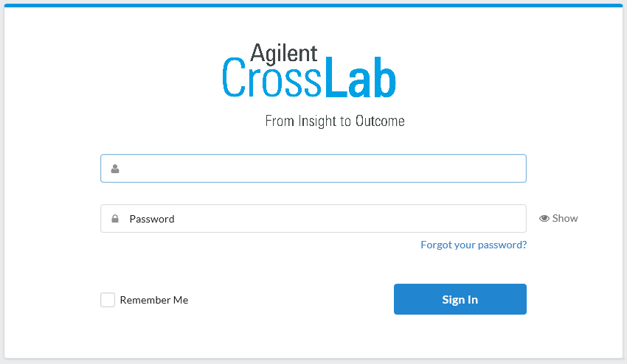Click the Agilent CrossLab logo

(x=309, y=71)
